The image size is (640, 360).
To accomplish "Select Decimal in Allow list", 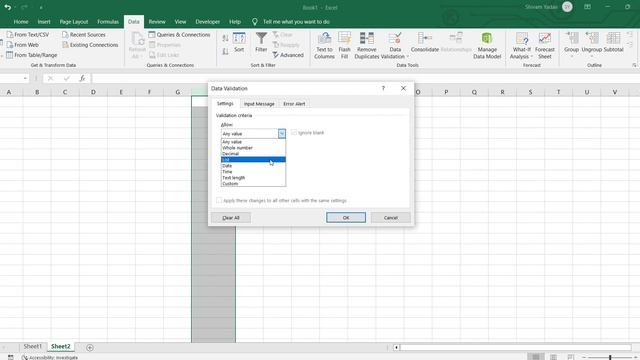I will (x=253, y=153).
